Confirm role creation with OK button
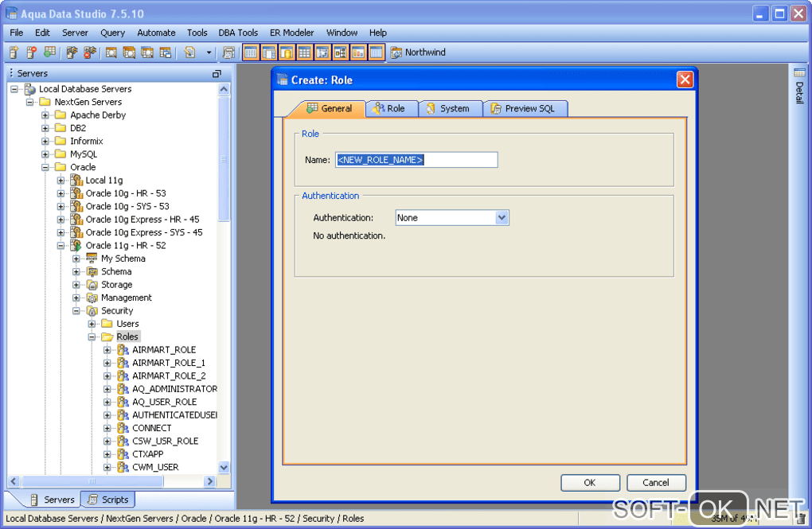This screenshot has height=529, width=812. pos(590,482)
